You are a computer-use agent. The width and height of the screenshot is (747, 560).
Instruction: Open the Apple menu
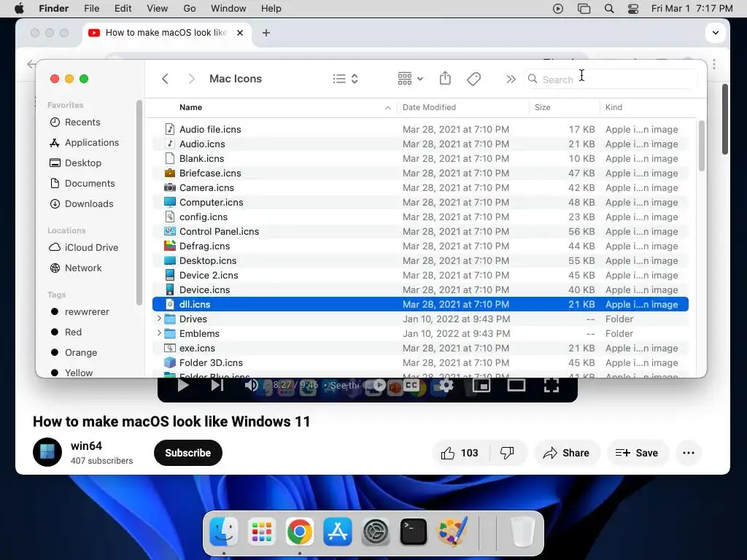[x=19, y=9]
